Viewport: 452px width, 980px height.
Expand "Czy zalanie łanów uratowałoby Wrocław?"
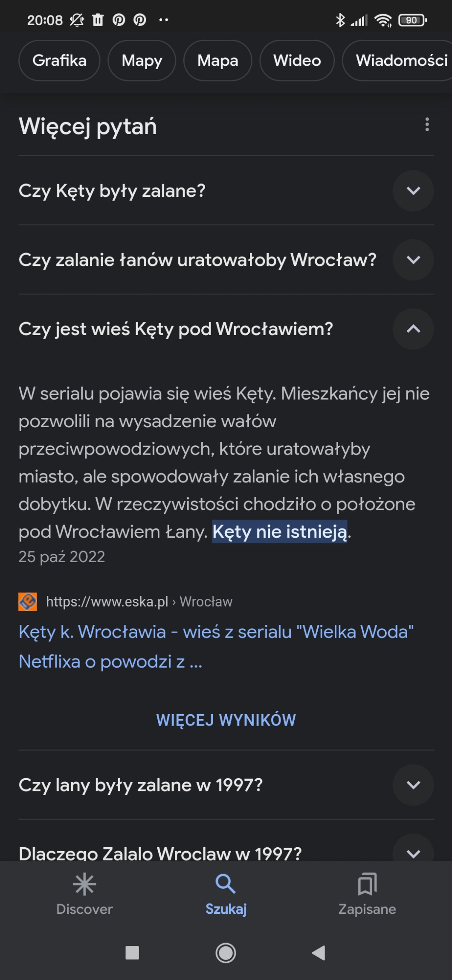click(413, 260)
